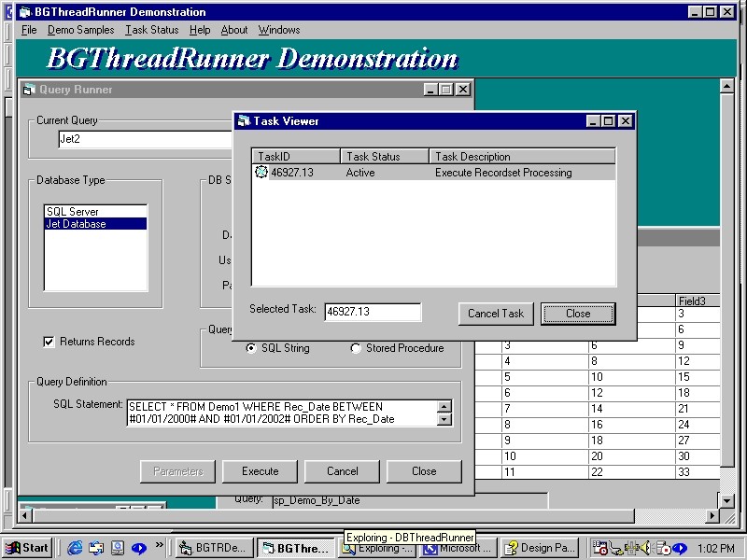Image resolution: width=747 pixels, height=560 pixels.
Task: Click the Selected Task input field
Action: tap(373, 313)
